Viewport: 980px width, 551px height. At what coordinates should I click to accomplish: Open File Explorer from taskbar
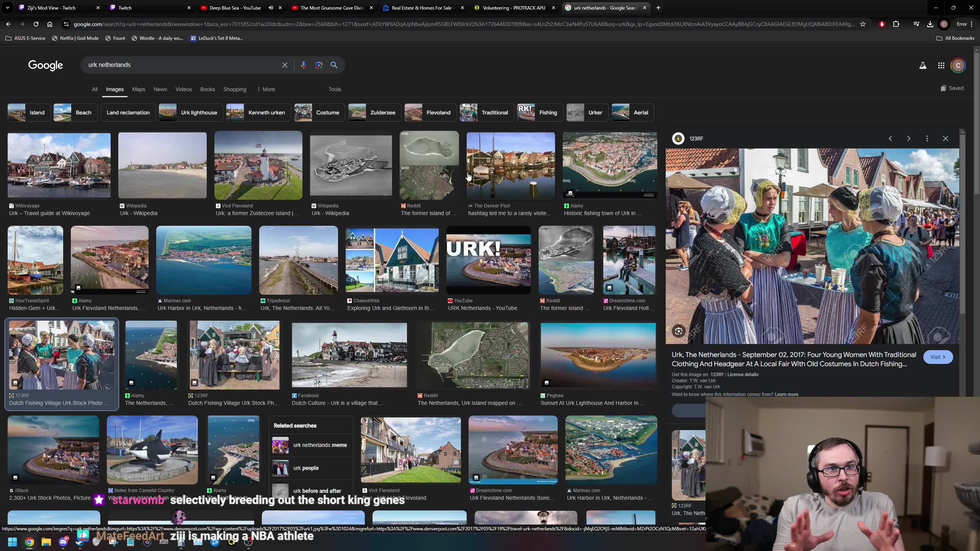point(46,542)
